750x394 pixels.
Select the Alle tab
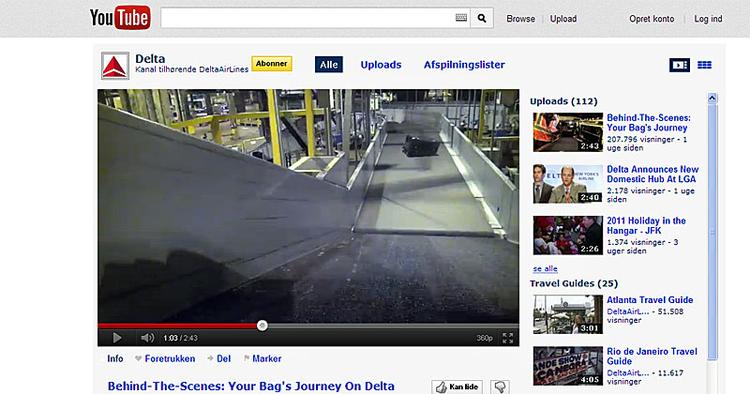pyautogui.click(x=329, y=65)
